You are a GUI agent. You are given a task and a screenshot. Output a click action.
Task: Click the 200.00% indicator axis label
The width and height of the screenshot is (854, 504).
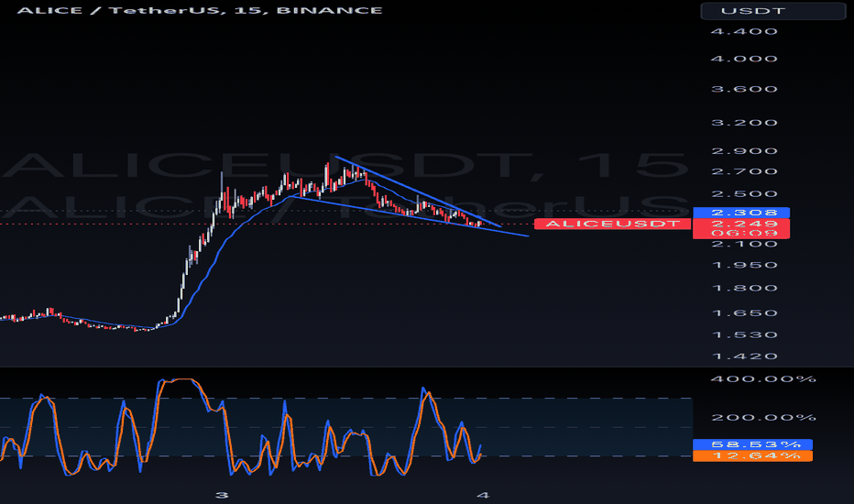pyautogui.click(x=763, y=417)
